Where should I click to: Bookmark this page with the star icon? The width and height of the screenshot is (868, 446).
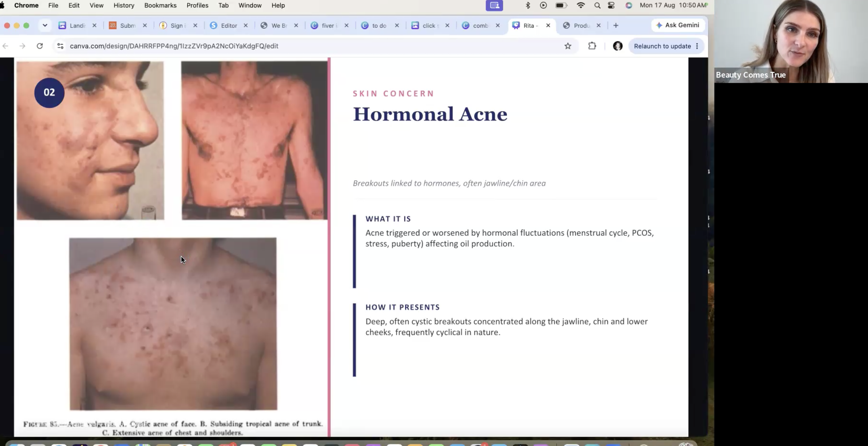[568, 46]
